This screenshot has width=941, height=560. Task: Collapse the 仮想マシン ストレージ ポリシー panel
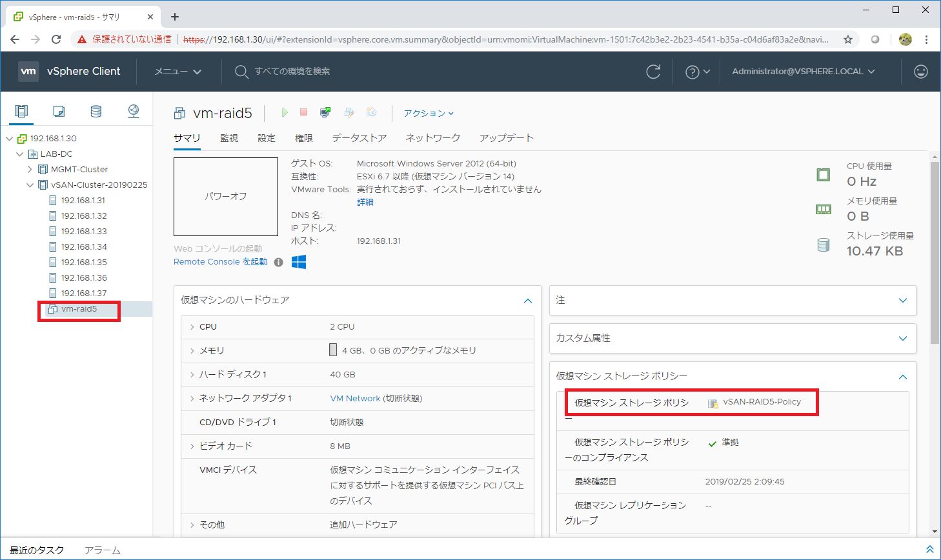click(x=902, y=377)
